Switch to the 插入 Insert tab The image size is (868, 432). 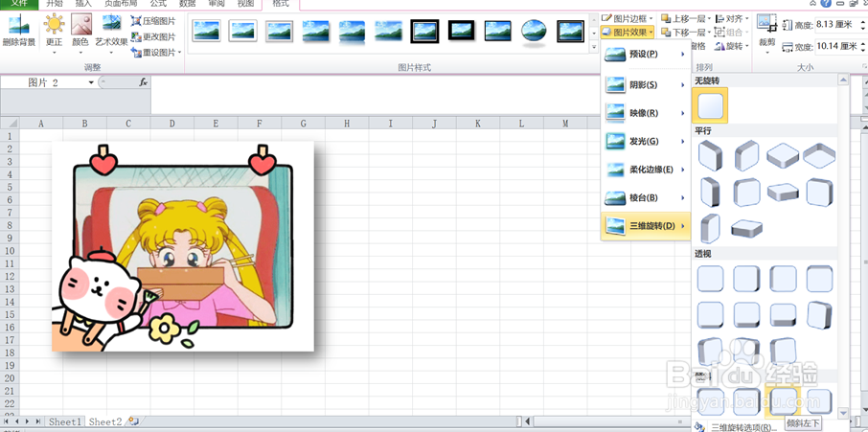pyautogui.click(x=83, y=3)
